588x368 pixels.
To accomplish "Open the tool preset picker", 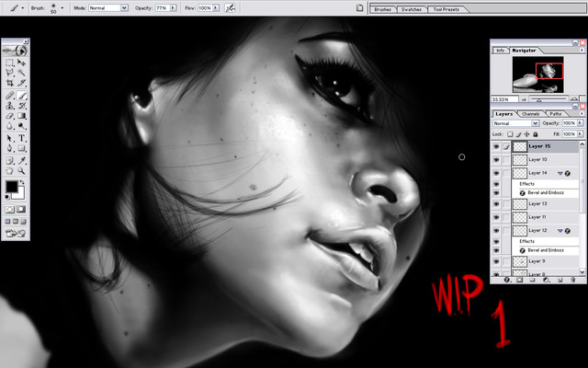I will point(23,7).
